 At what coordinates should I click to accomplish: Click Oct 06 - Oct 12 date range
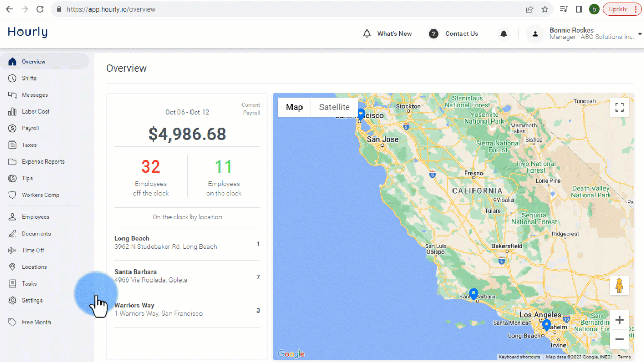187,112
